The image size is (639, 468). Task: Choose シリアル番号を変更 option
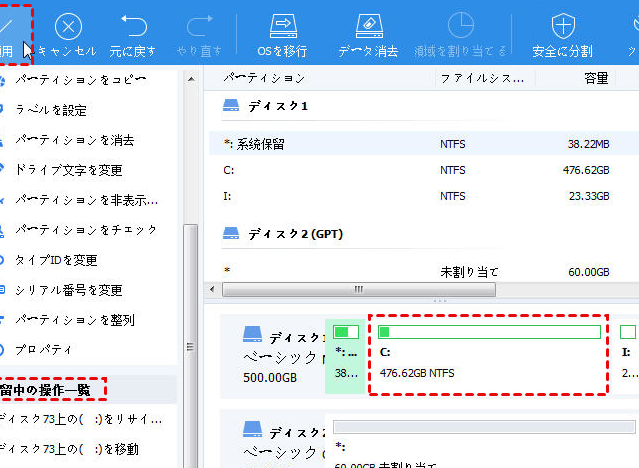click(68, 290)
